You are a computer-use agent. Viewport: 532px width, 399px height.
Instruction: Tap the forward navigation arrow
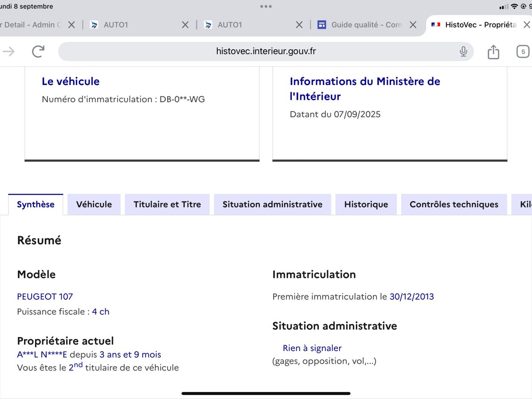click(x=8, y=51)
